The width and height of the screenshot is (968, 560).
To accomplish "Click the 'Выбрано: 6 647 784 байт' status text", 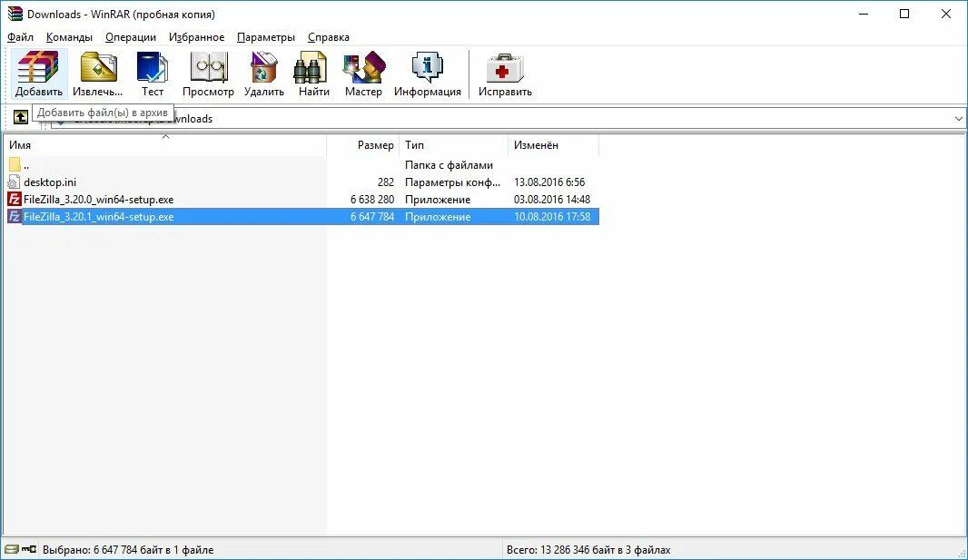I will coord(128,549).
